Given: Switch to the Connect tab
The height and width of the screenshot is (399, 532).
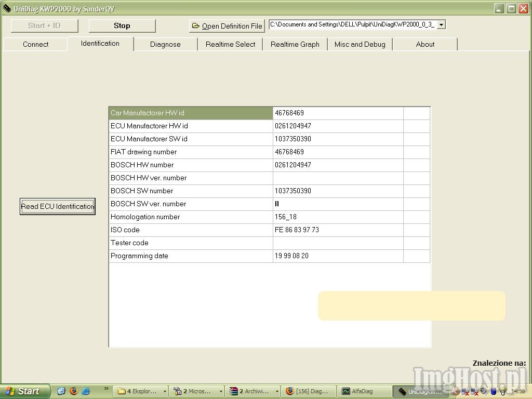Looking at the screenshot, I should (x=35, y=44).
